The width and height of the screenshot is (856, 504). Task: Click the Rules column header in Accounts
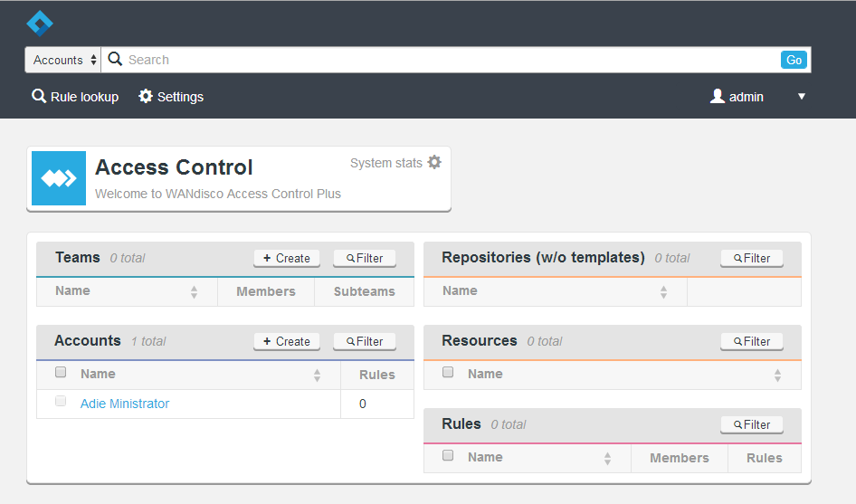point(376,375)
